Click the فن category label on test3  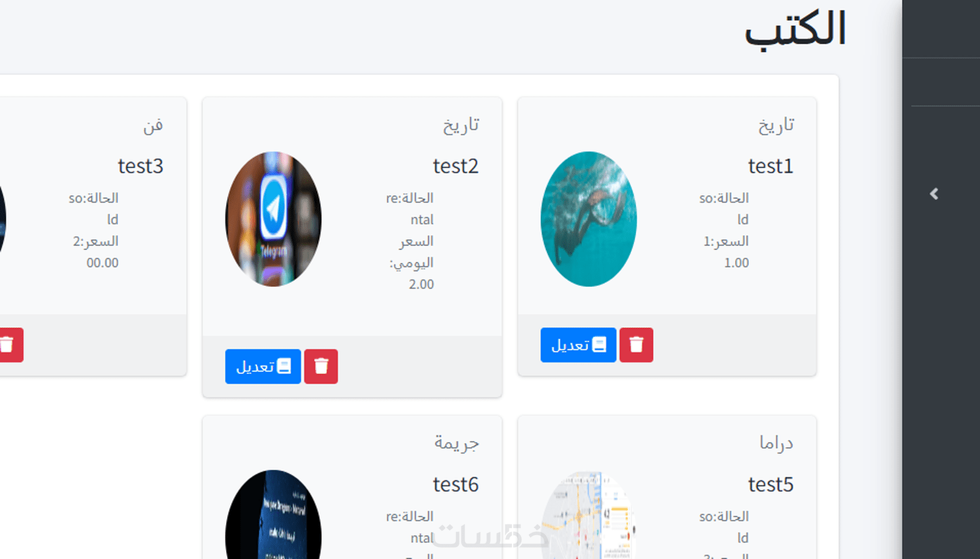point(153,124)
